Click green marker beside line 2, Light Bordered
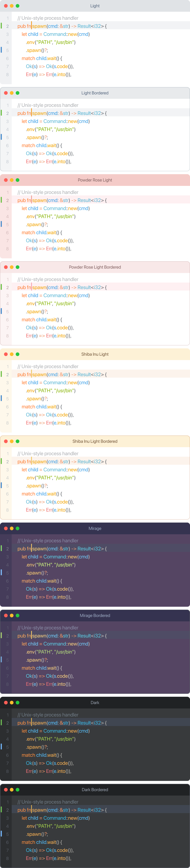Screen dimensions: 190x868 (x=1, y=113)
